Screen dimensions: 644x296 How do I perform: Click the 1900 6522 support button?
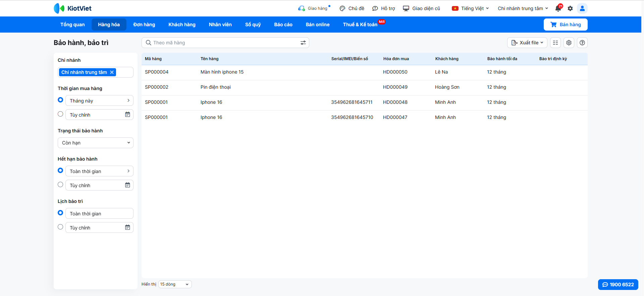pos(618,285)
